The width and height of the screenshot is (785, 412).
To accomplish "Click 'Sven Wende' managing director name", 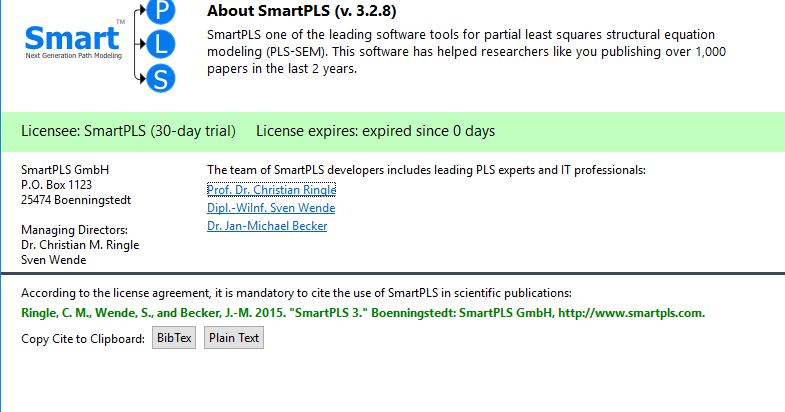I will click(54, 260).
